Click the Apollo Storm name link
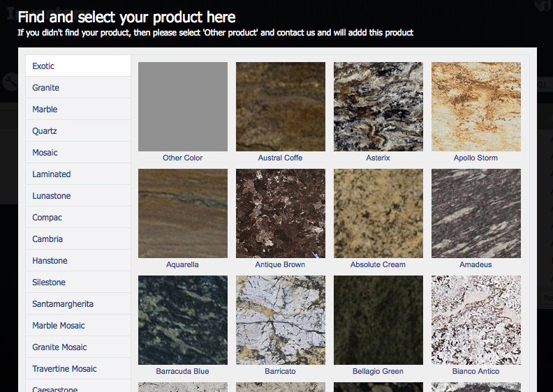The width and height of the screenshot is (553, 392). [x=475, y=158]
